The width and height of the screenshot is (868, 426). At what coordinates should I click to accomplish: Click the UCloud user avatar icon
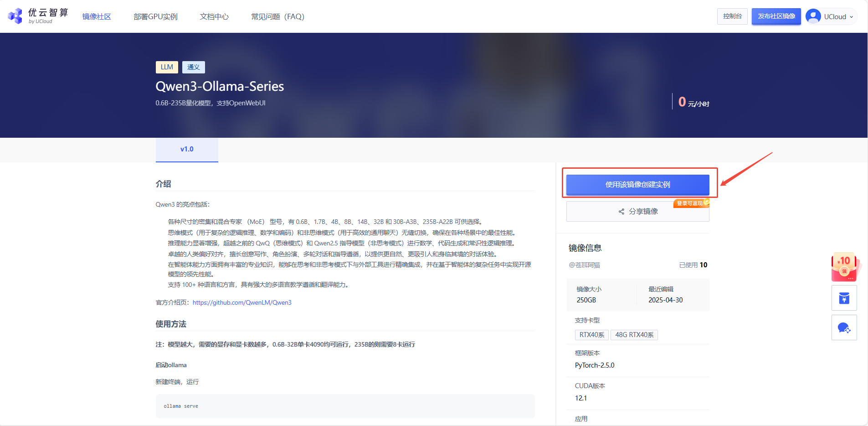[x=813, y=16]
